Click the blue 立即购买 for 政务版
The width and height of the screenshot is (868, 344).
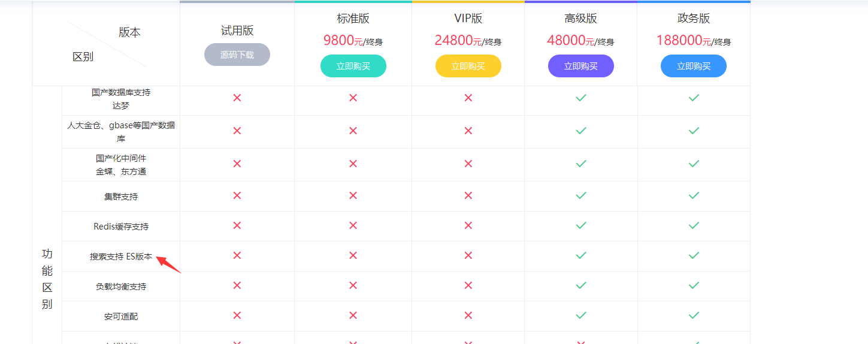(693, 66)
